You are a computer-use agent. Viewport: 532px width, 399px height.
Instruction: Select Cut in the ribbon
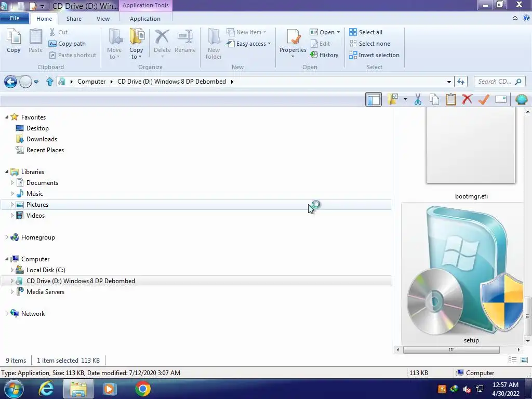pyautogui.click(x=58, y=32)
